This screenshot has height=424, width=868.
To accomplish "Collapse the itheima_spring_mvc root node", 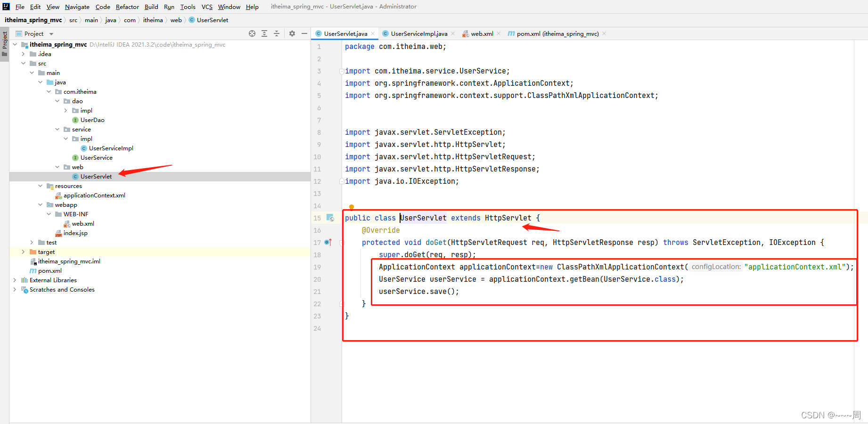I will [x=15, y=45].
